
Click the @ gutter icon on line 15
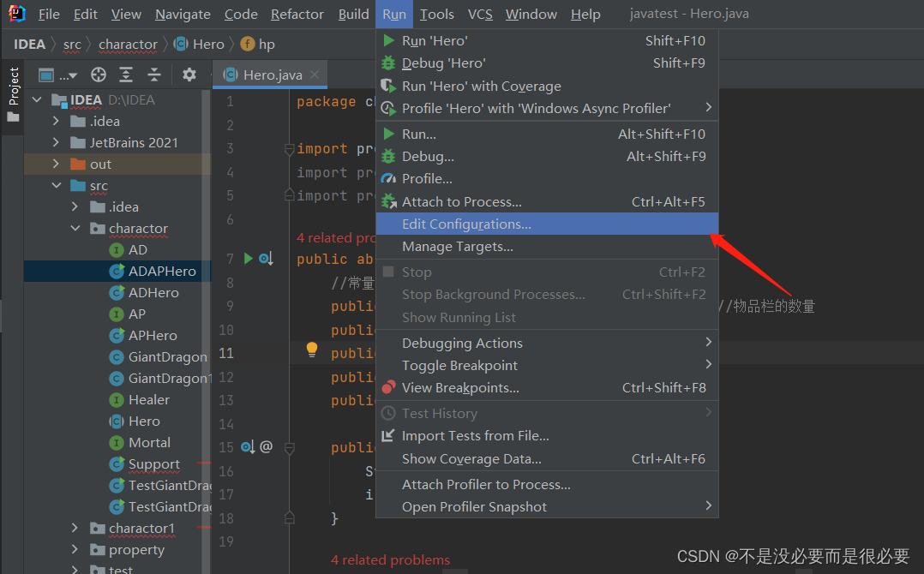tap(267, 446)
